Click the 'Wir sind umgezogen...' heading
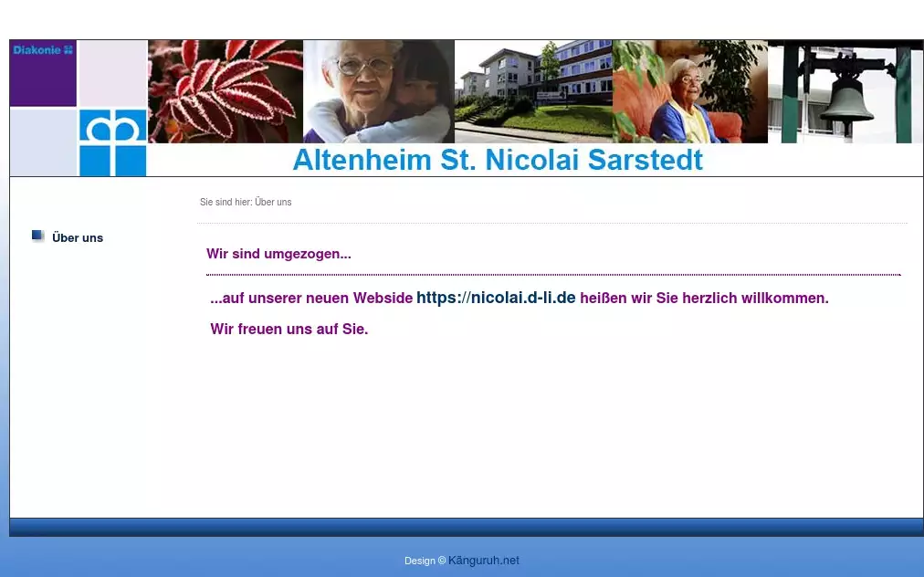 click(x=278, y=254)
